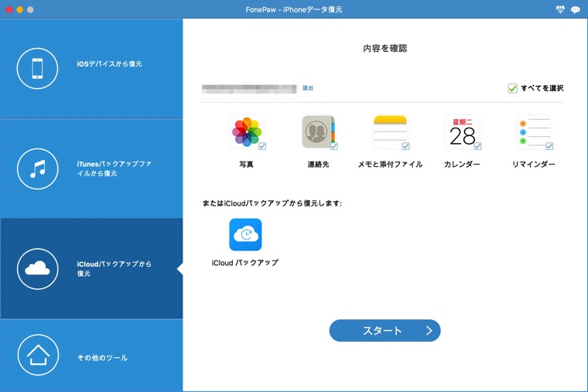Click the iCloud cloud icon in sidebar
588x392 pixels.
[x=37, y=269]
